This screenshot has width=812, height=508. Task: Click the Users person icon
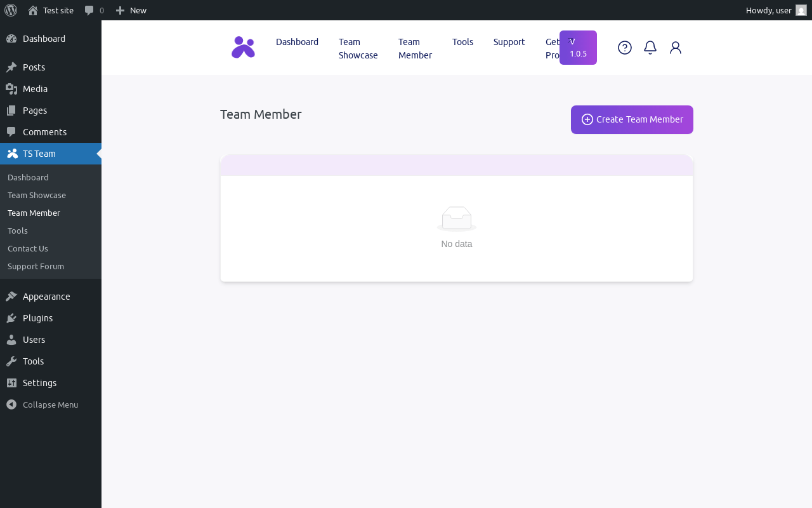[11, 340]
